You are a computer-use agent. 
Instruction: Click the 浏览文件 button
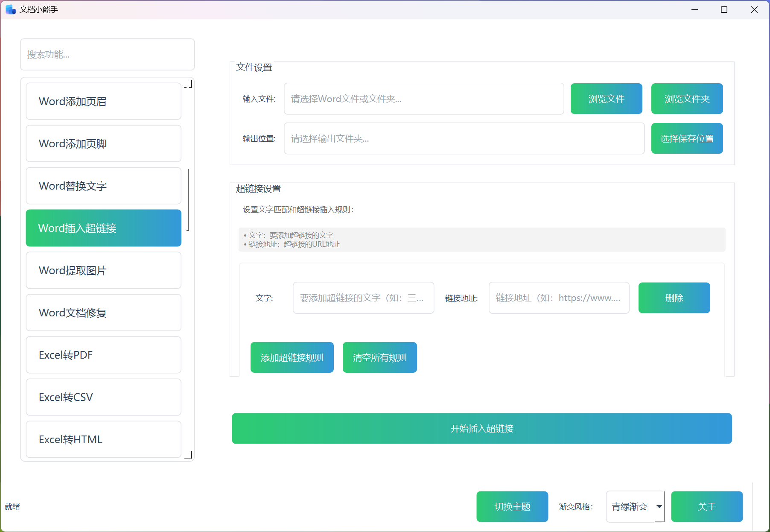(x=606, y=99)
